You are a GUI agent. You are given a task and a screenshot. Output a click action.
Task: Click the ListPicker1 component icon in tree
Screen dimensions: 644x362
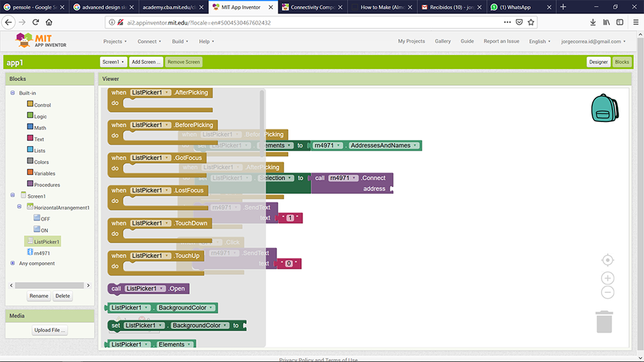(x=30, y=241)
